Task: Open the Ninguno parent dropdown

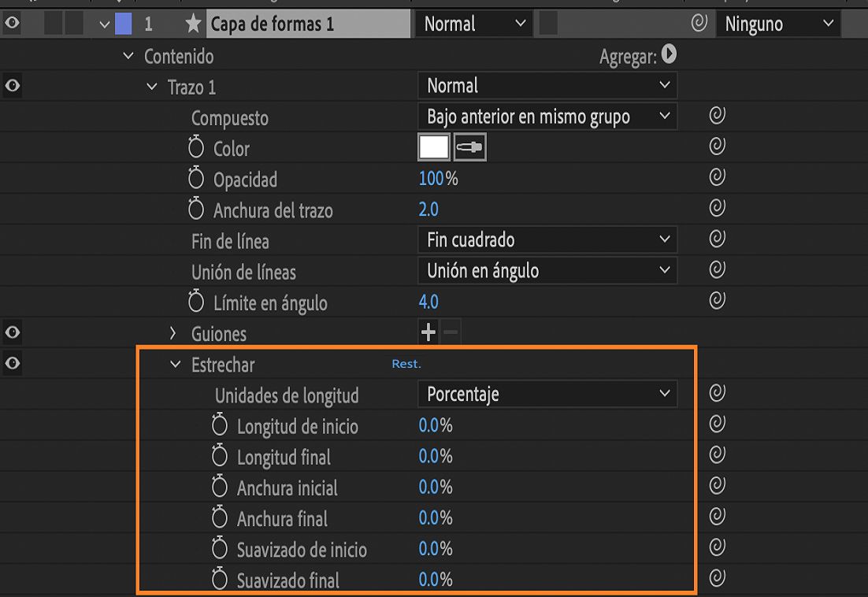Action: click(x=777, y=24)
